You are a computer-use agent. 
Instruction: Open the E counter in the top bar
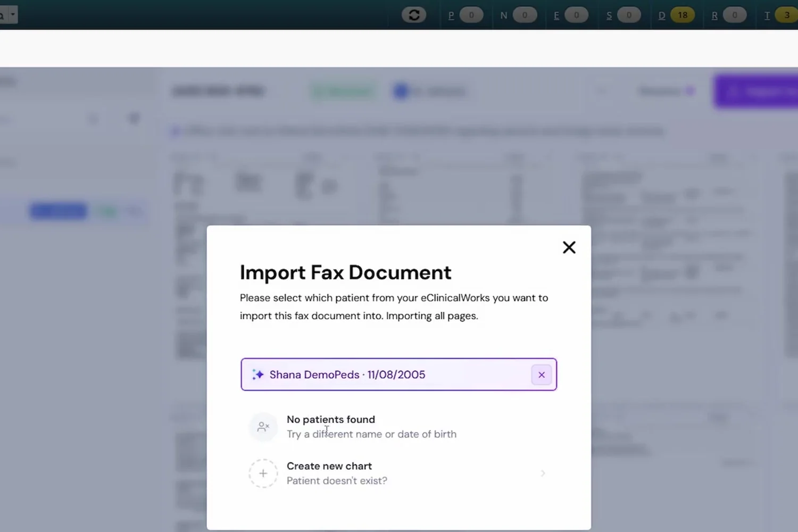coord(570,15)
